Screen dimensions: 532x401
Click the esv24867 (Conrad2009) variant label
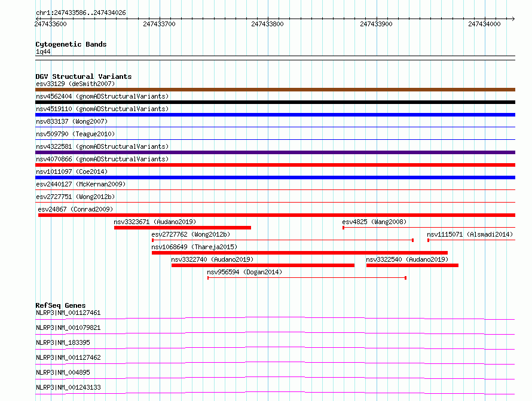coord(75,209)
